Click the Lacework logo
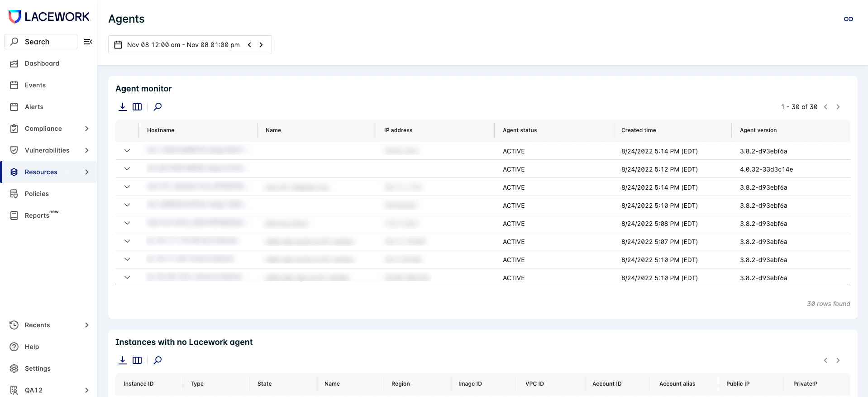This screenshot has height=397, width=868. click(x=49, y=17)
